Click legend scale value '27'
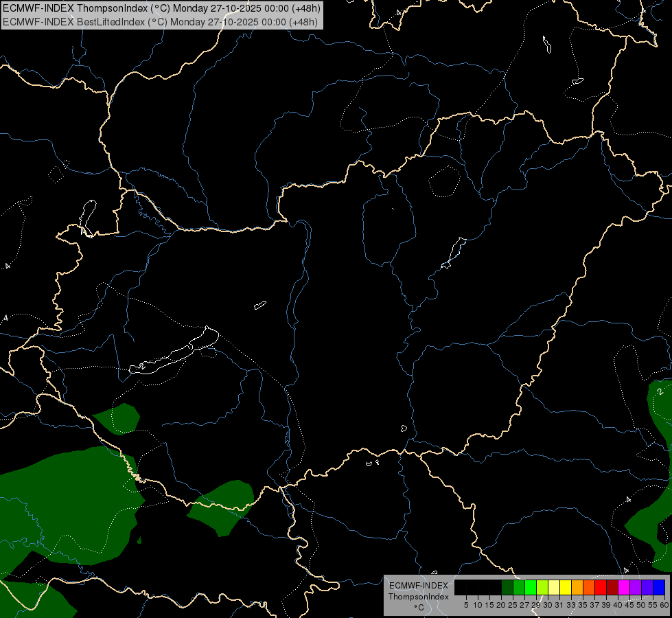 (x=524, y=605)
